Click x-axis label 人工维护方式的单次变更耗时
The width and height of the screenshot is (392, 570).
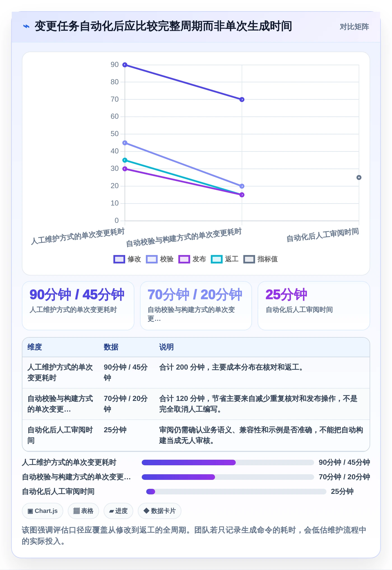(x=78, y=237)
